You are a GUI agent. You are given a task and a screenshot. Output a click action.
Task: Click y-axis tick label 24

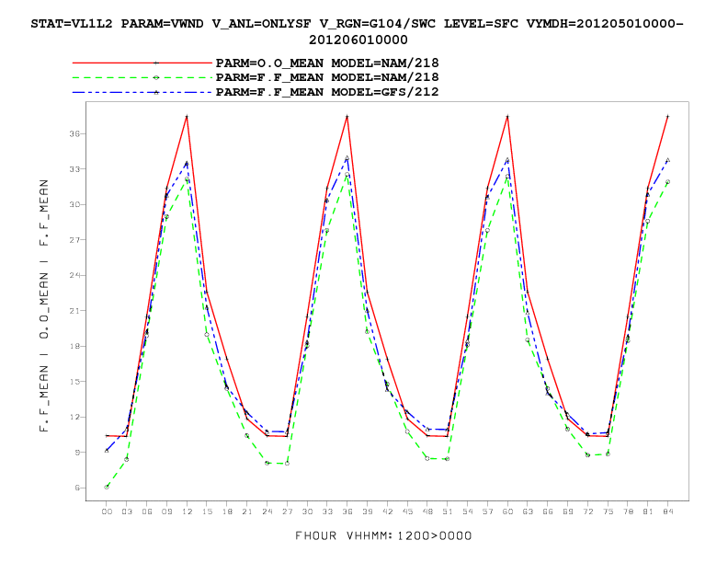(74, 275)
